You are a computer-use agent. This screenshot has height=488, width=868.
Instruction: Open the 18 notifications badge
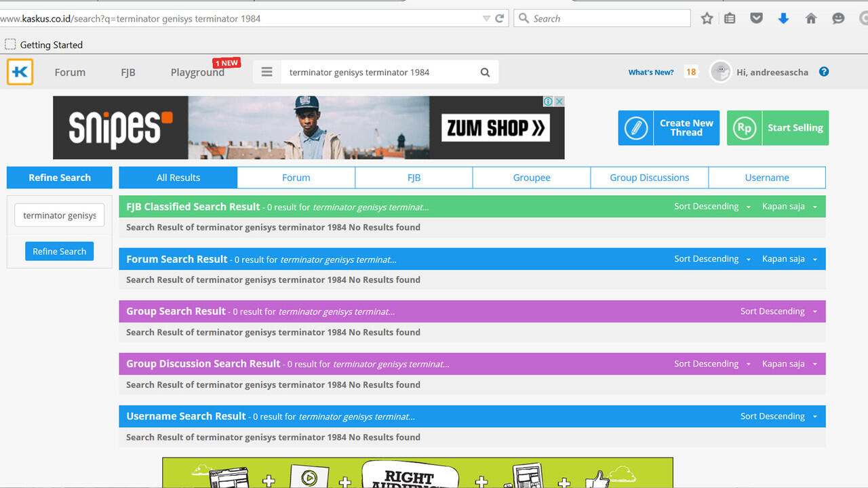click(x=691, y=72)
